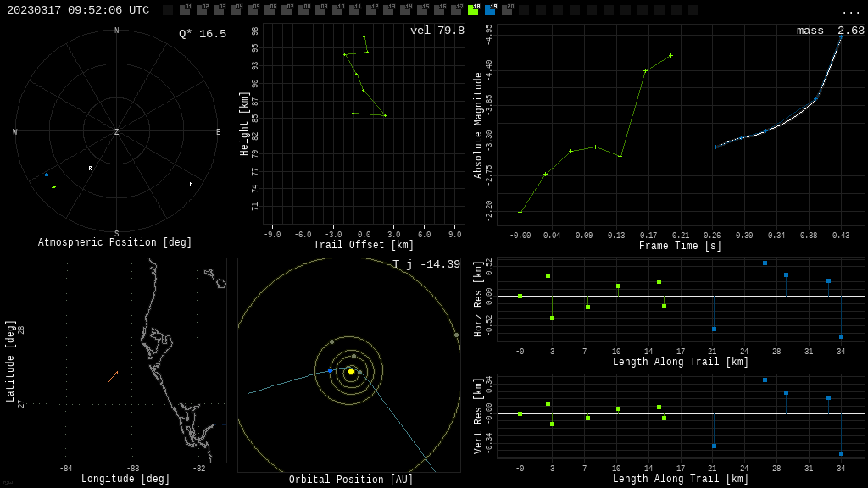Select station indicator 09 in the top bar
Image resolution: width=868 pixels, height=488 pixels.
[320, 9]
